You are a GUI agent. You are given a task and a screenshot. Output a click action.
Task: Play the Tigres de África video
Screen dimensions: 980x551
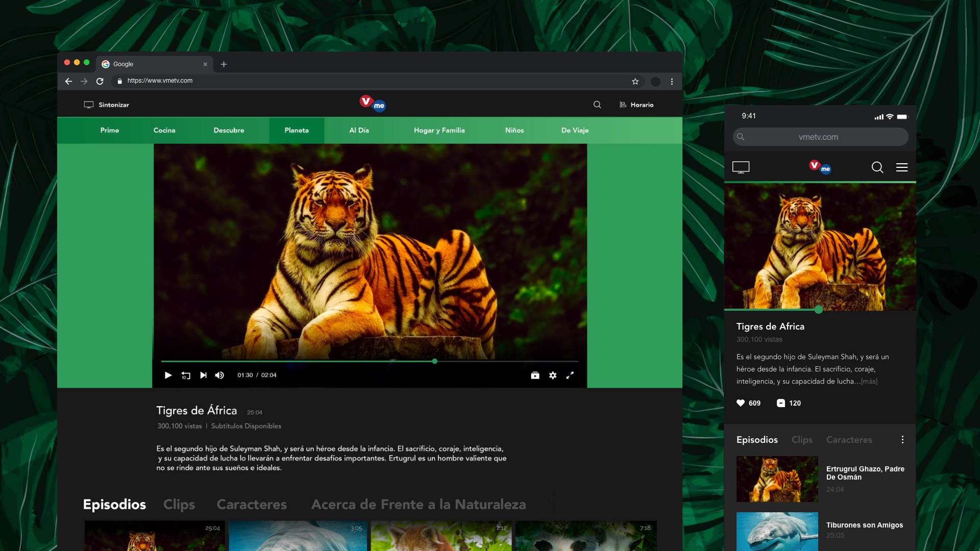click(168, 375)
